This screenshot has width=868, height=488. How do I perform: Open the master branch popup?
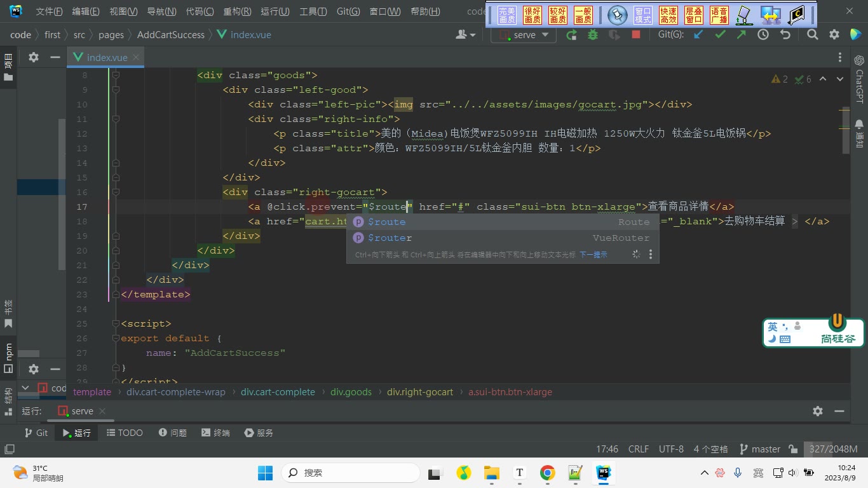(x=759, y=449)
